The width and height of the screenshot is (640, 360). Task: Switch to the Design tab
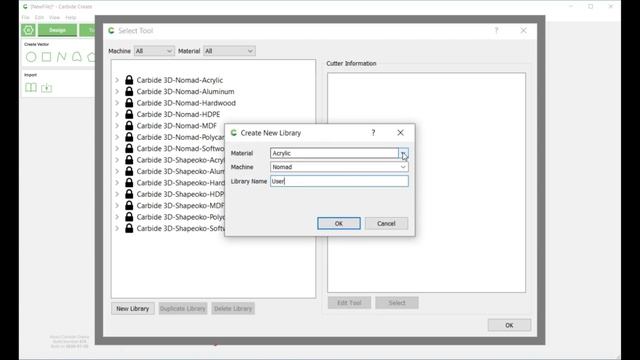(57, 30)
